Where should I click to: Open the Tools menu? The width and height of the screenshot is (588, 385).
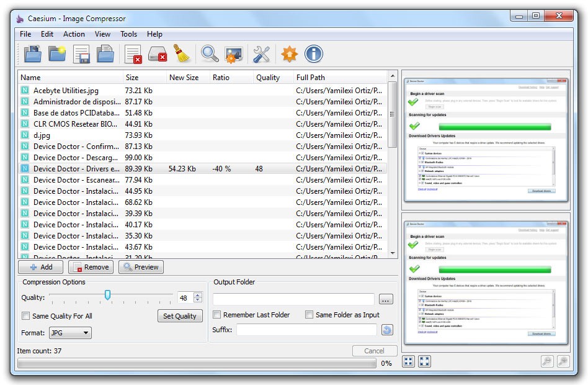click(128, 34)
